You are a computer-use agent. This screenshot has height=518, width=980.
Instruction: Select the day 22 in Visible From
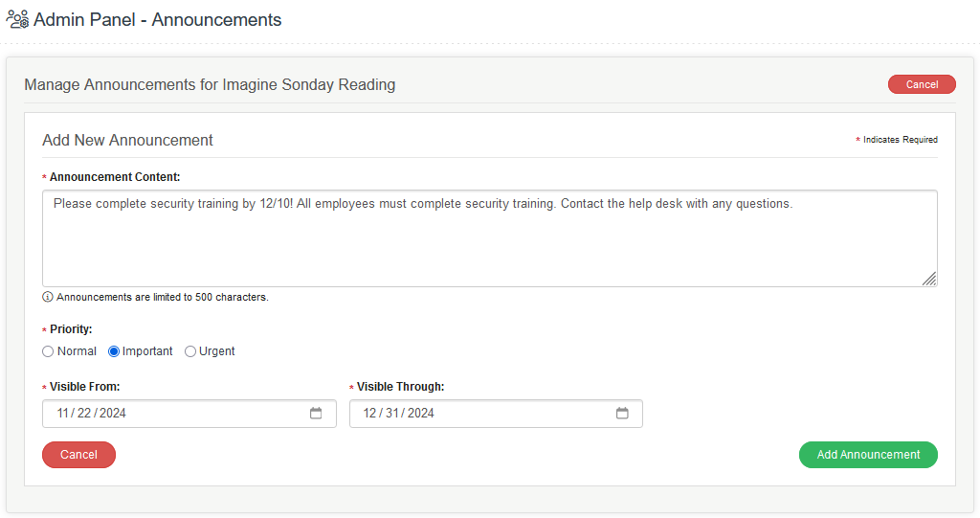tap(83, 414)
